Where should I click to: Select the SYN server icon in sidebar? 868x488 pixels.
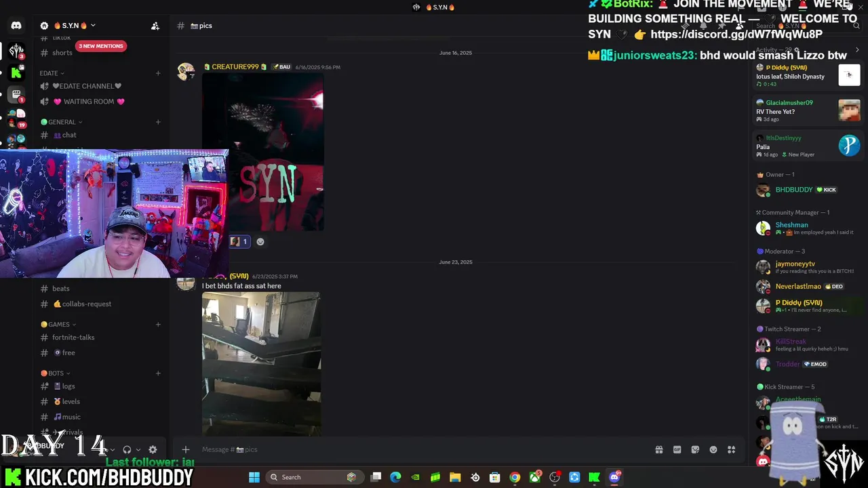click(x=16, y=50)
